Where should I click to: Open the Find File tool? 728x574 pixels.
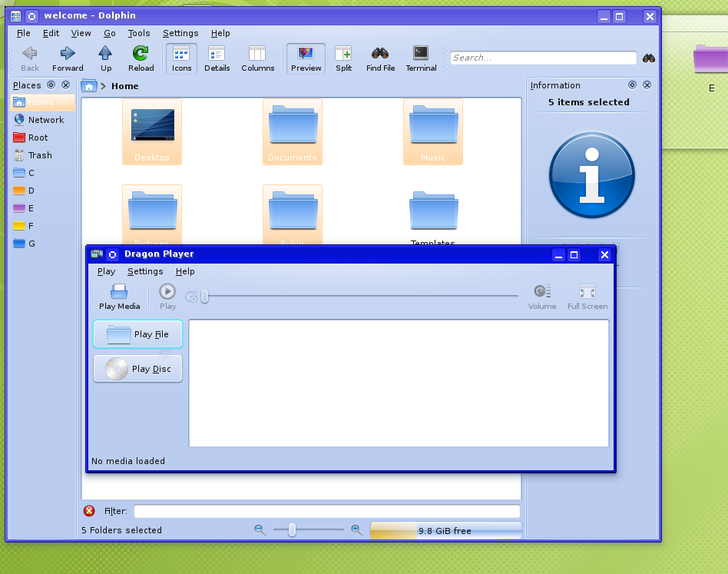(x=380, y=58)
